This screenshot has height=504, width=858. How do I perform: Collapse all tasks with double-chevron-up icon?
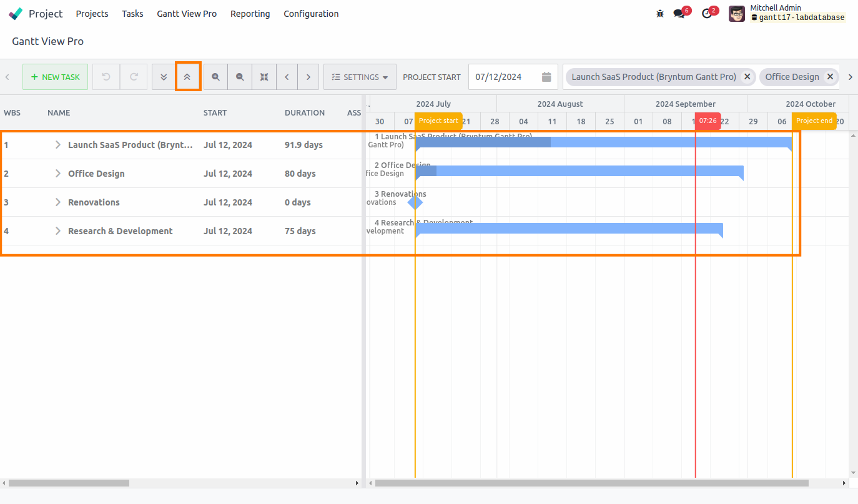[x=188, y=76]
